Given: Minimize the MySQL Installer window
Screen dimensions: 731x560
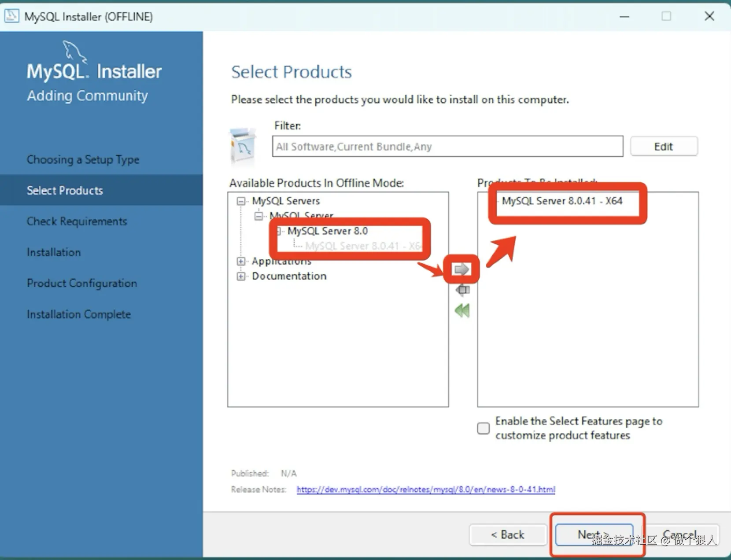Looking at the screenshot, I should [x=624, y=16].
